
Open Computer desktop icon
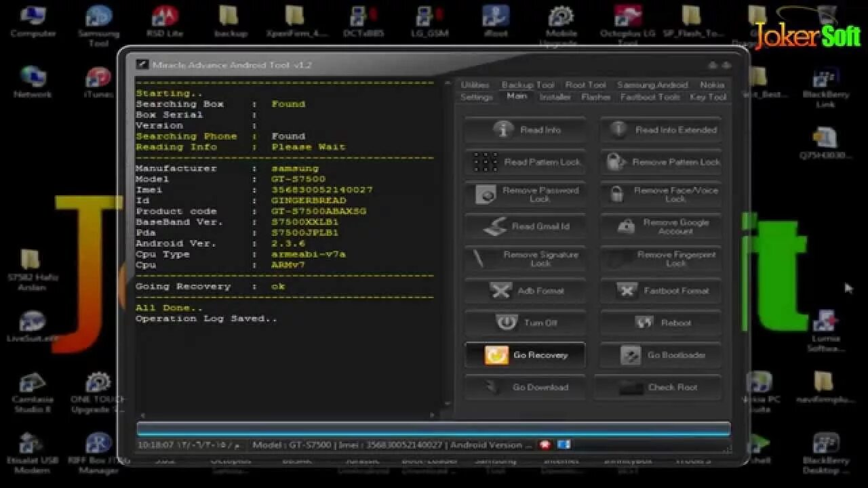(x=33, y=22)
